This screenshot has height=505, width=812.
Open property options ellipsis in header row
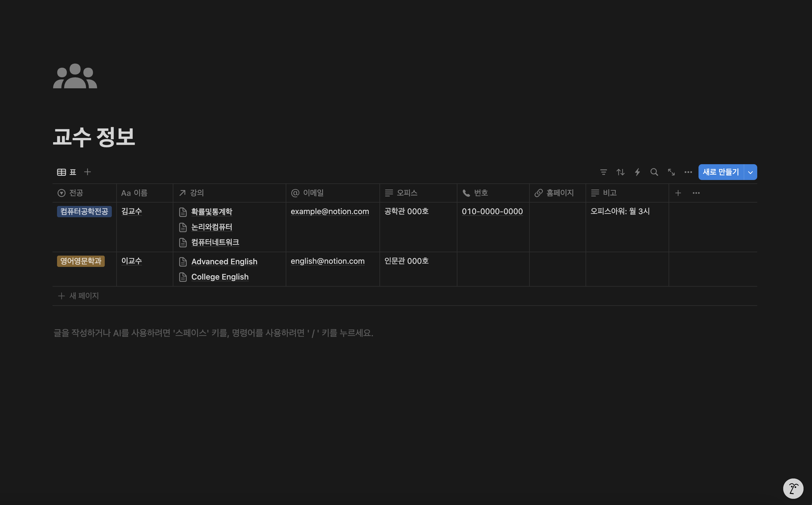pyautogui.click(x=696, y=193)
